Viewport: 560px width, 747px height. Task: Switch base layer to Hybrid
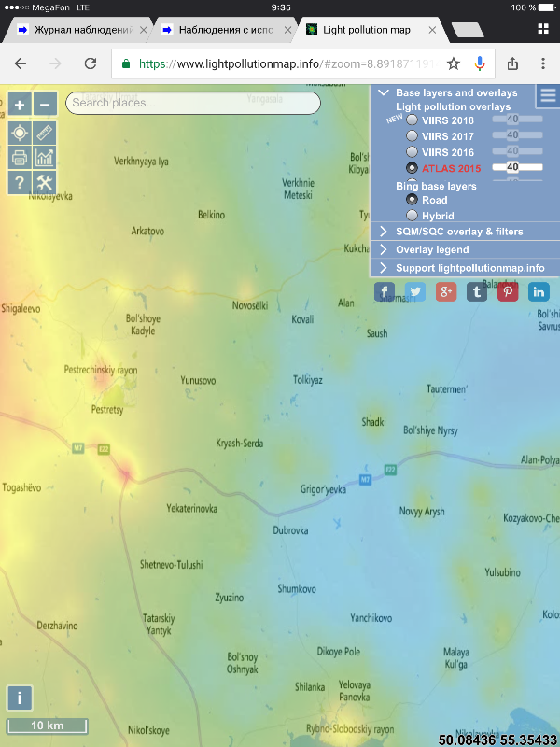(412, 216)
